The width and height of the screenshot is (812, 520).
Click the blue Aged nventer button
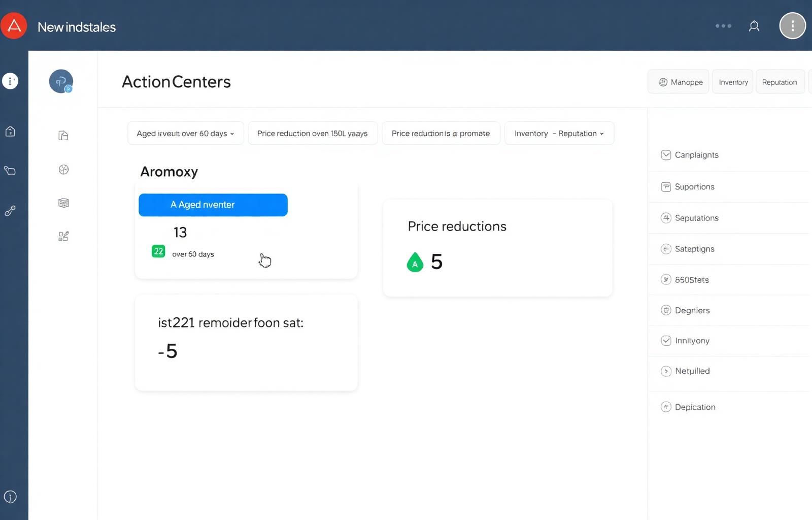click(213, 205)
